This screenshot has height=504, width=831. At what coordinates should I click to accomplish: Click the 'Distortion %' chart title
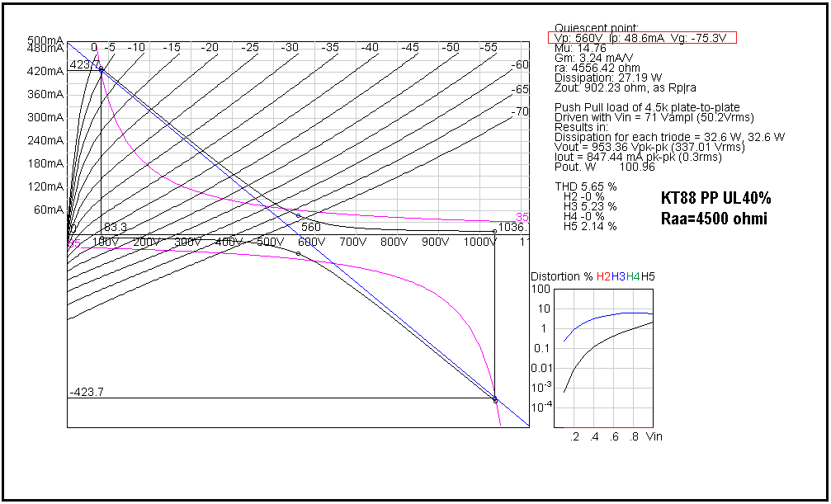pos(562,276)
